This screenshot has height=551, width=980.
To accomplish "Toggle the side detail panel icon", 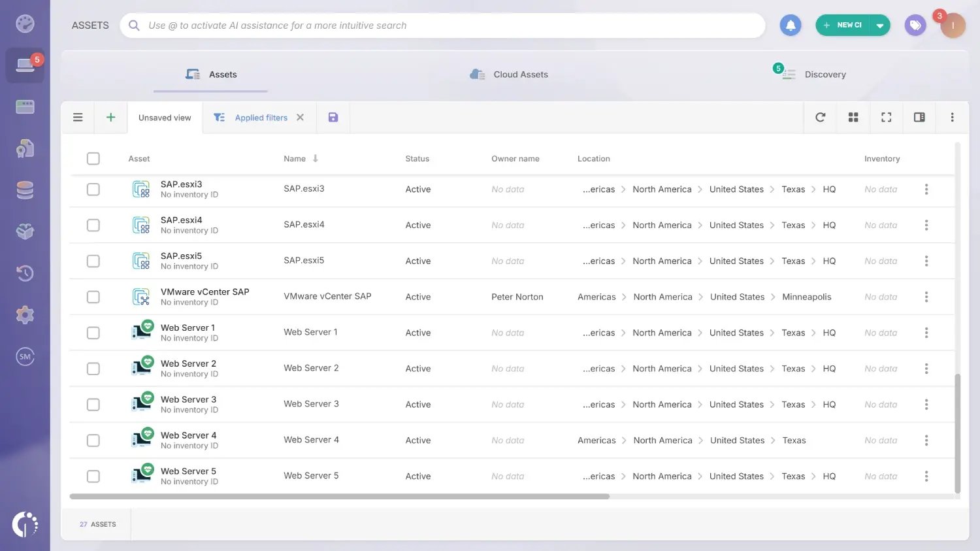I will tap(919, 117).
